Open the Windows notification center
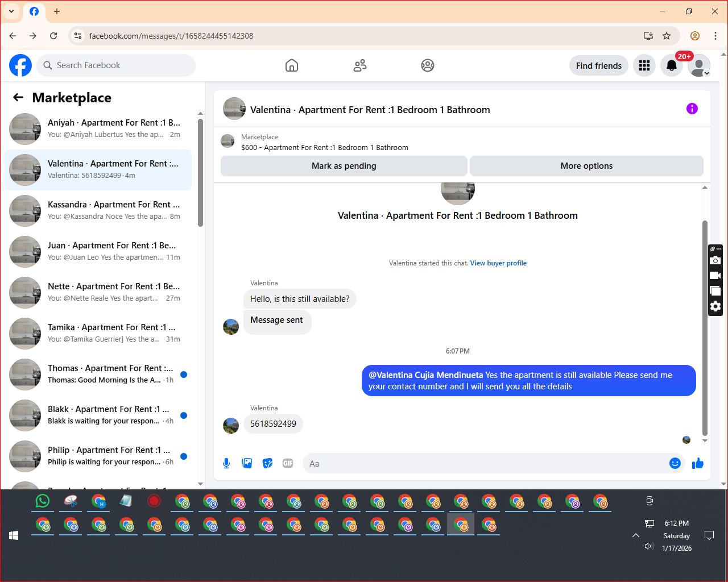This screenshot has height=582, width=728. pyautogui.click(x=709, y=535)
